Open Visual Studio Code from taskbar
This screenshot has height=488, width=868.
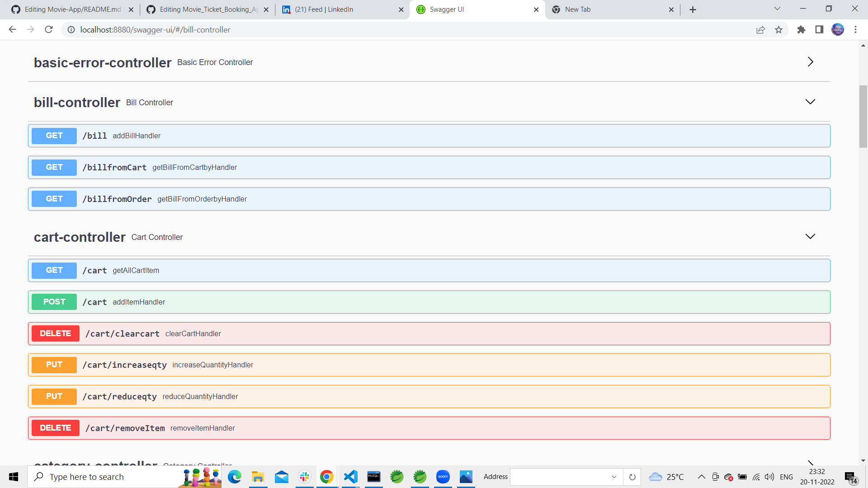(x=351, y=477)
